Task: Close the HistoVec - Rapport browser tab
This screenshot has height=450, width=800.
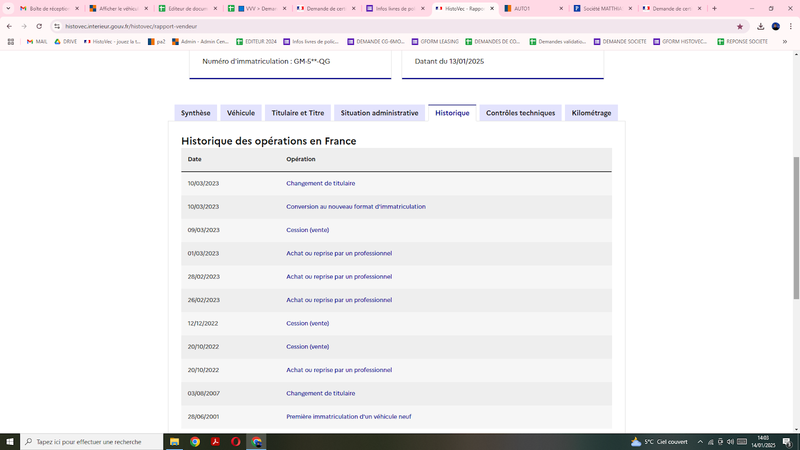Action: [x=492, y=9]
